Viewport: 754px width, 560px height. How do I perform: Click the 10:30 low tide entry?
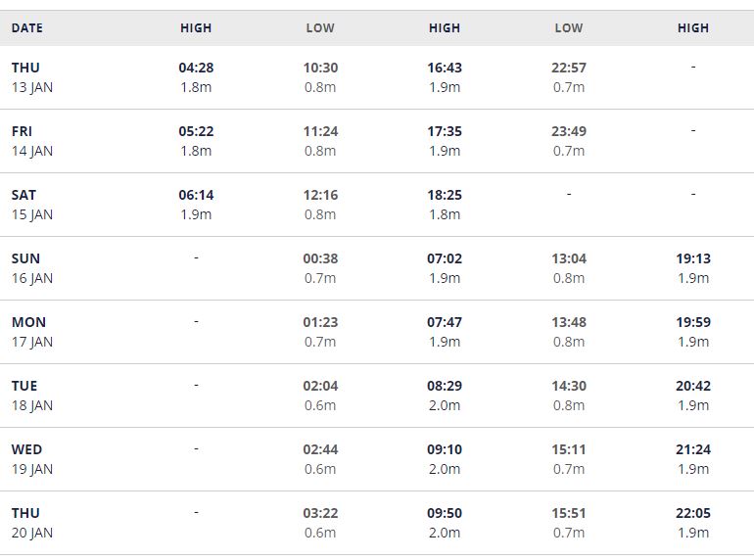pos(320,68)
